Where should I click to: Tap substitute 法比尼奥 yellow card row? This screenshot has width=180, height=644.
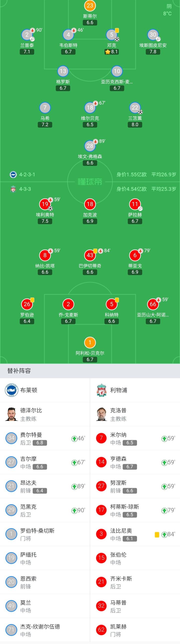(135, 534)
